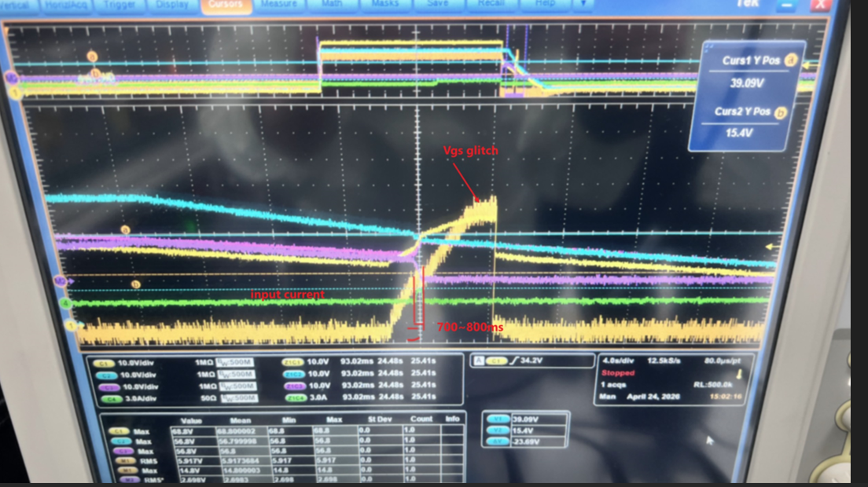Click the green C4 channel badge beside 3.0A/div
Viewport: 868px width, 487px height.
pyautogui.click(x=112, y=399)
